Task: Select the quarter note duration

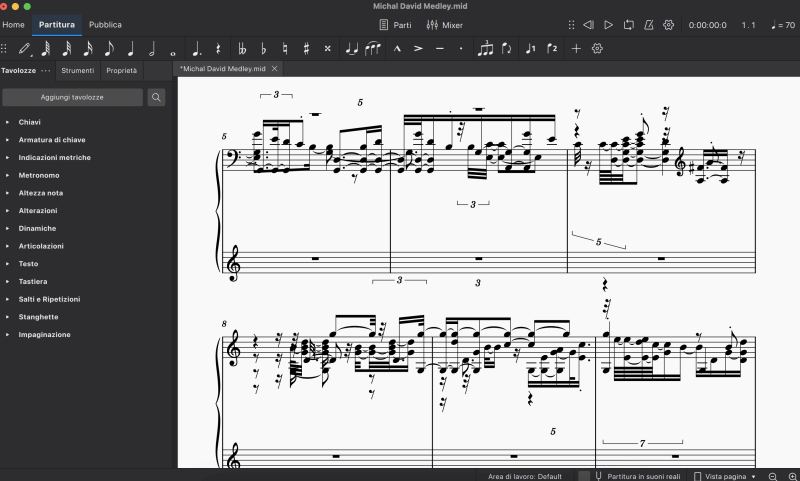Action: (130, 48)
